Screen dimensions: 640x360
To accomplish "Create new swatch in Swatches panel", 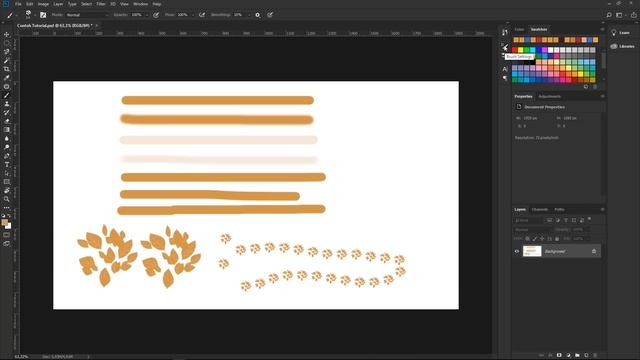I will [x=586, y=87].
